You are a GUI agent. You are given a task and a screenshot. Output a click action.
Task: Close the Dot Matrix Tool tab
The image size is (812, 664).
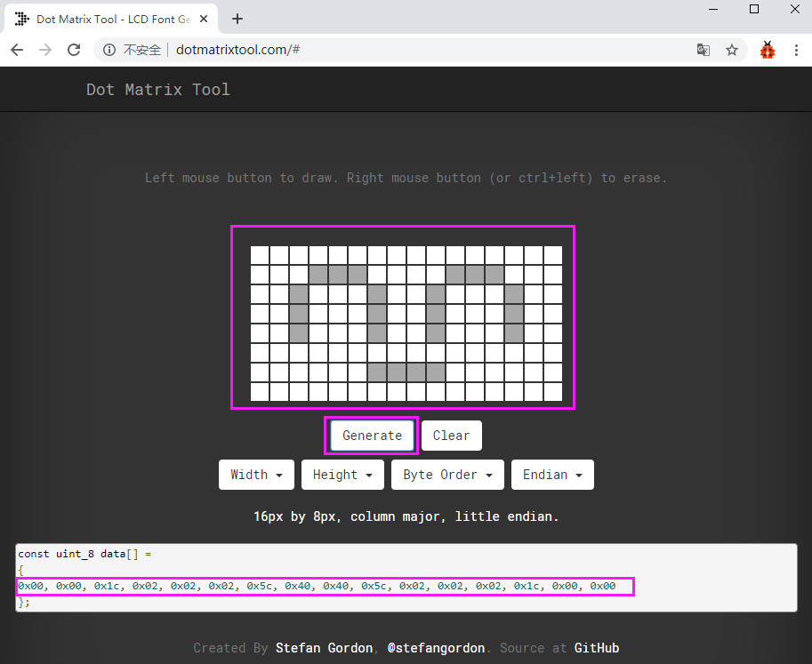tap(204, 20)
